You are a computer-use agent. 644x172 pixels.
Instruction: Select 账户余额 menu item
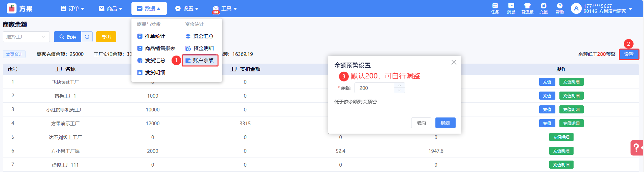pyautogui.click(x=200, y=61)
